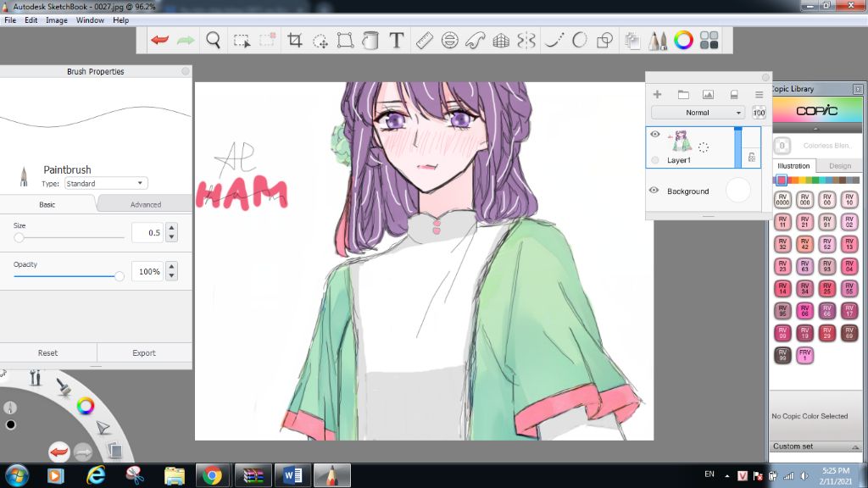Open the Window menu
This screenshot has width=868, height=488.
(x=90, y=20)
